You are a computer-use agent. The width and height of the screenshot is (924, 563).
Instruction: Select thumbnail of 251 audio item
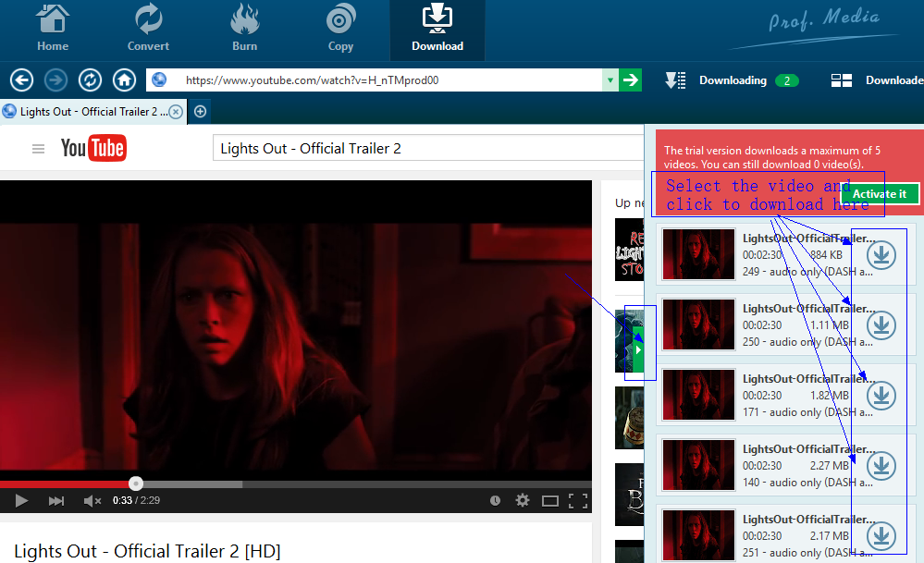click(x=698, y=534)
